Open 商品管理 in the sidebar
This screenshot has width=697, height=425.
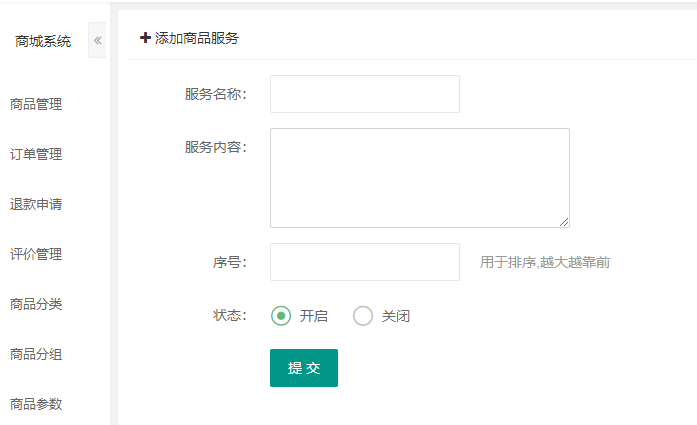tap(36, 104)
